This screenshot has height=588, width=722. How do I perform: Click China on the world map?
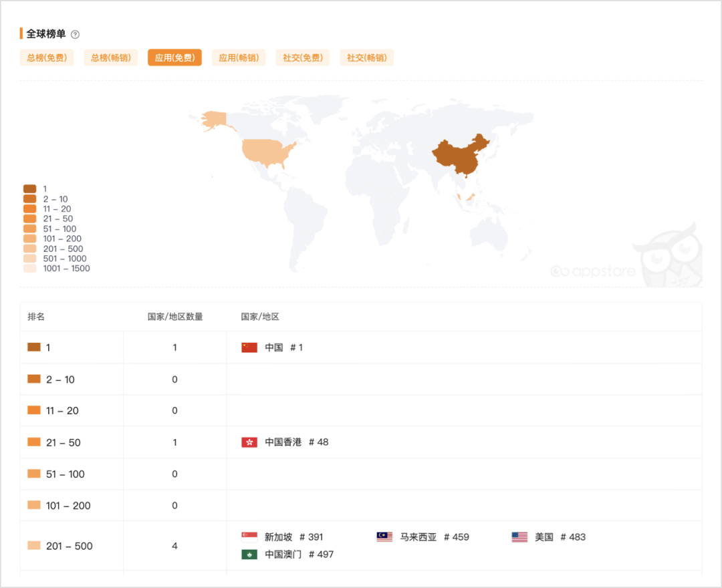(461, 156)
